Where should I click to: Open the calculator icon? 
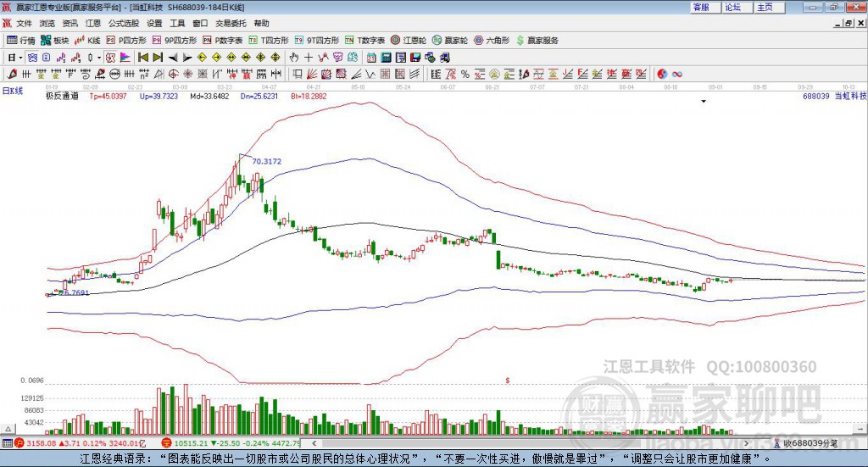click(386, 58)
